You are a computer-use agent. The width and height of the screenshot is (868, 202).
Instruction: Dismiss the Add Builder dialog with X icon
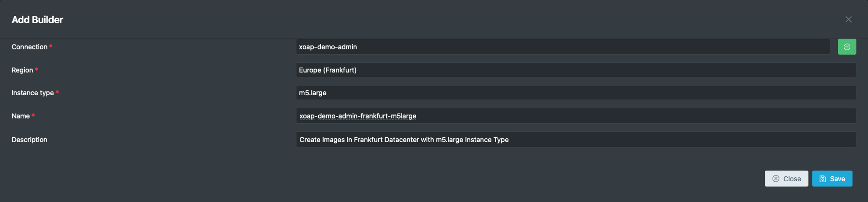click(x=848, y=19)
